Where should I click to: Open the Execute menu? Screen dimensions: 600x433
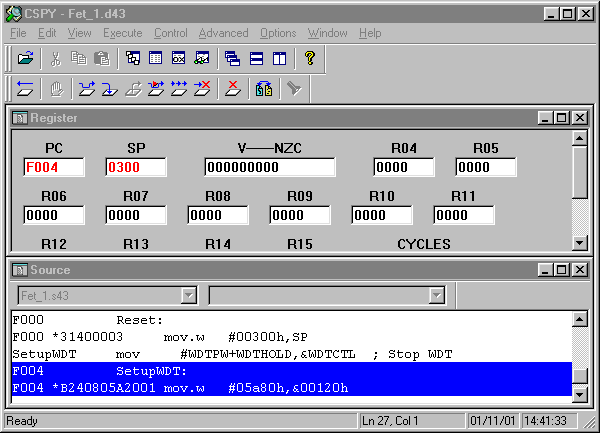coord(122,33)
